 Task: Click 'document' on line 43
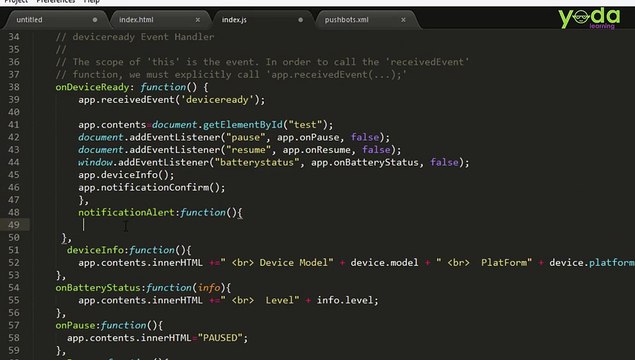coord(101,150)
